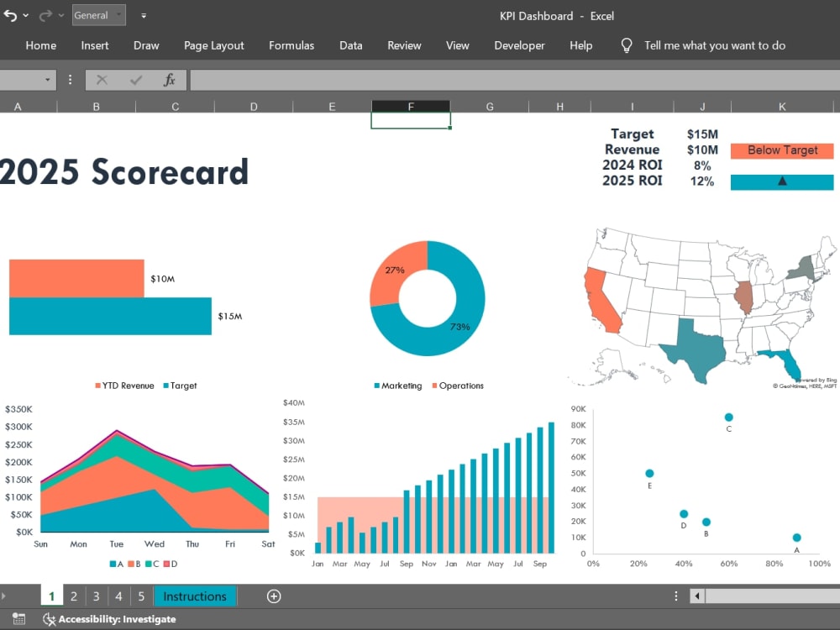The image size is (840, 630).
Task: Click the 73% Marketing donut segment
Action: 459,326
